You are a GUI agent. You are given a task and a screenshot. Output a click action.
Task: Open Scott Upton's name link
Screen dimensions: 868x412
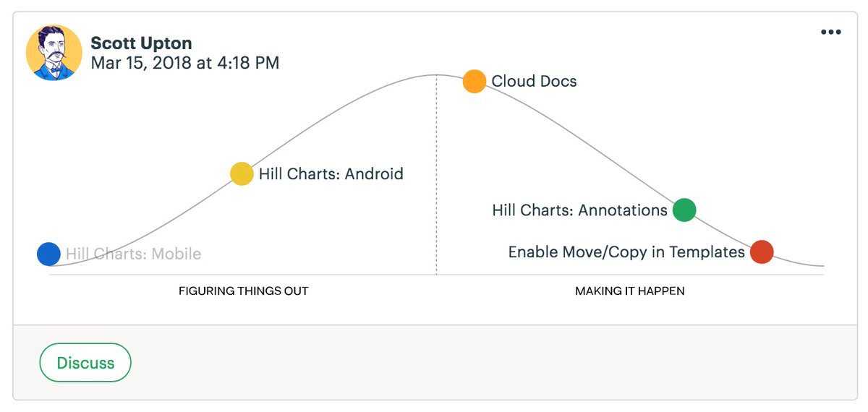141,43
